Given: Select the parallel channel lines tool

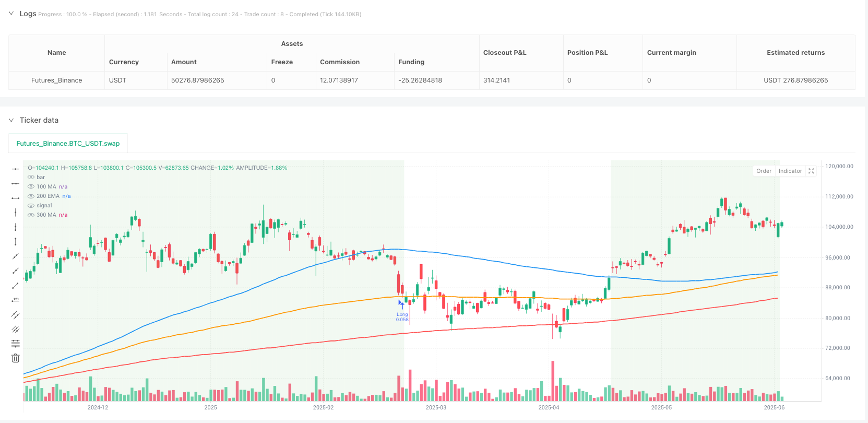Looking at the screenshot, I should (x=16, y=314).
